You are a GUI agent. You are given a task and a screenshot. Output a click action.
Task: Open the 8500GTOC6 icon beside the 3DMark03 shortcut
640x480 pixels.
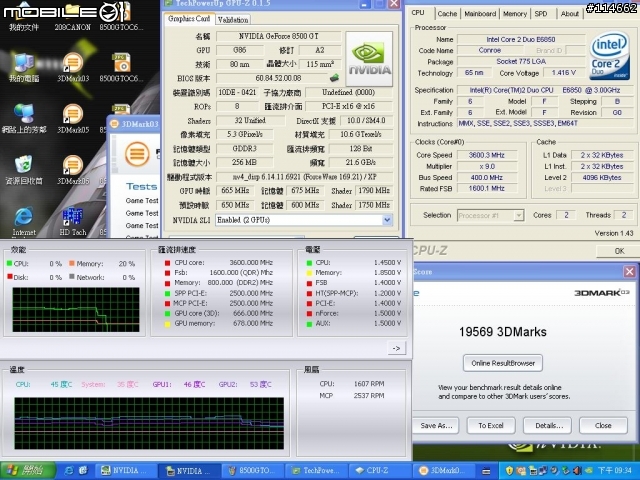pyautogui.click(x=122, y=67)
